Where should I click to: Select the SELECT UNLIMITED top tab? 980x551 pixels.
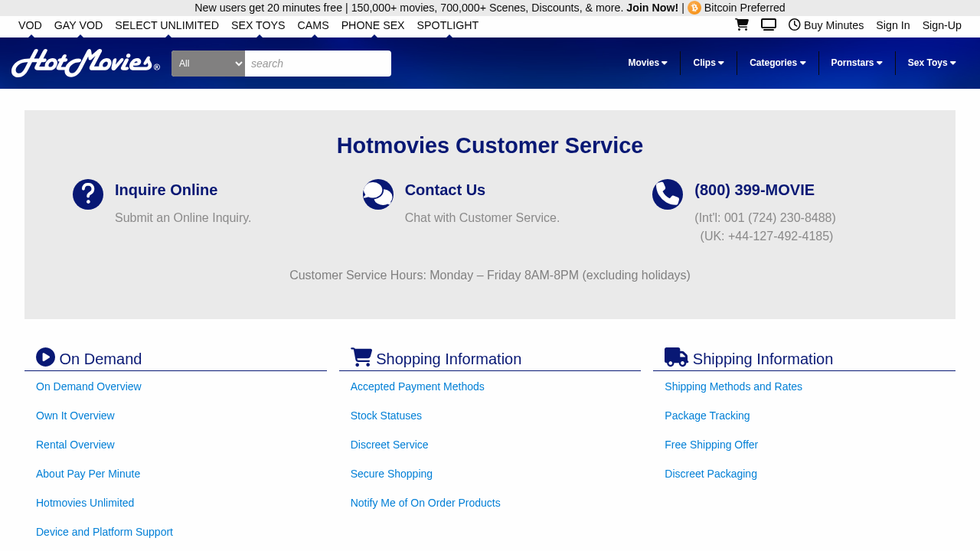167,25
